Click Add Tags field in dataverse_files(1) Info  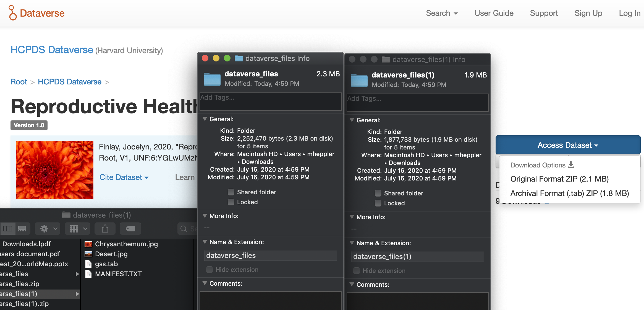click(417, 102)
